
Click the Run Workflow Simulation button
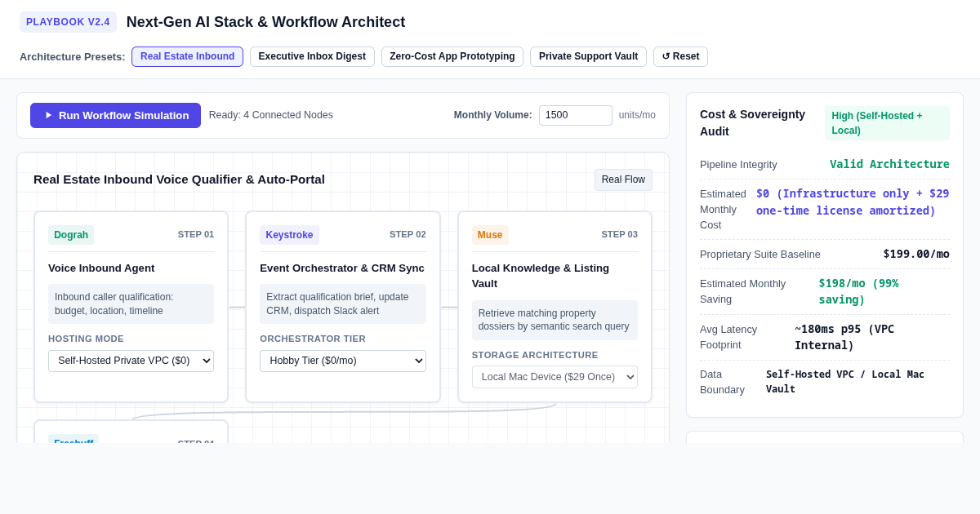tap(115, 115)
